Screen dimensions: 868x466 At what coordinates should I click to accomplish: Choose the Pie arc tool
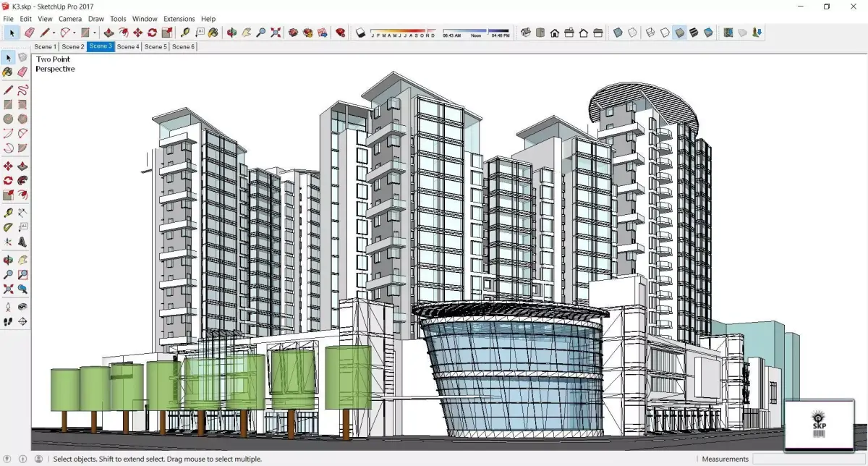(x=22, y=148)
